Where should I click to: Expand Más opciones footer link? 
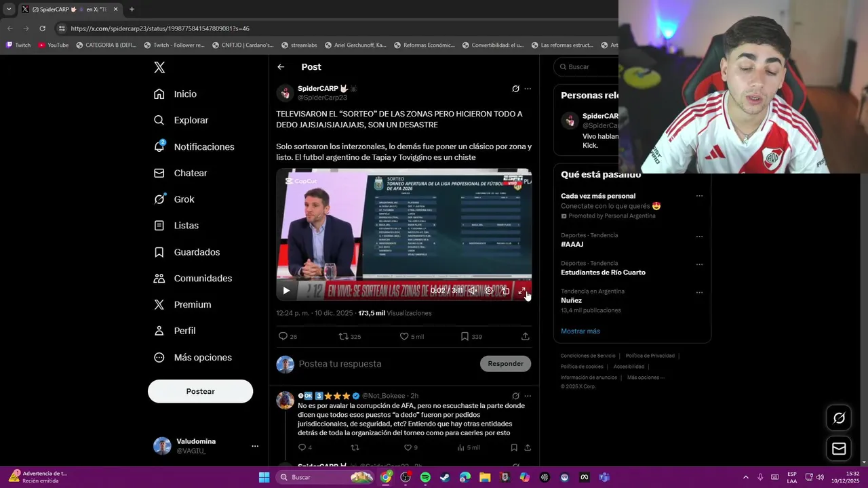[646, 378]
